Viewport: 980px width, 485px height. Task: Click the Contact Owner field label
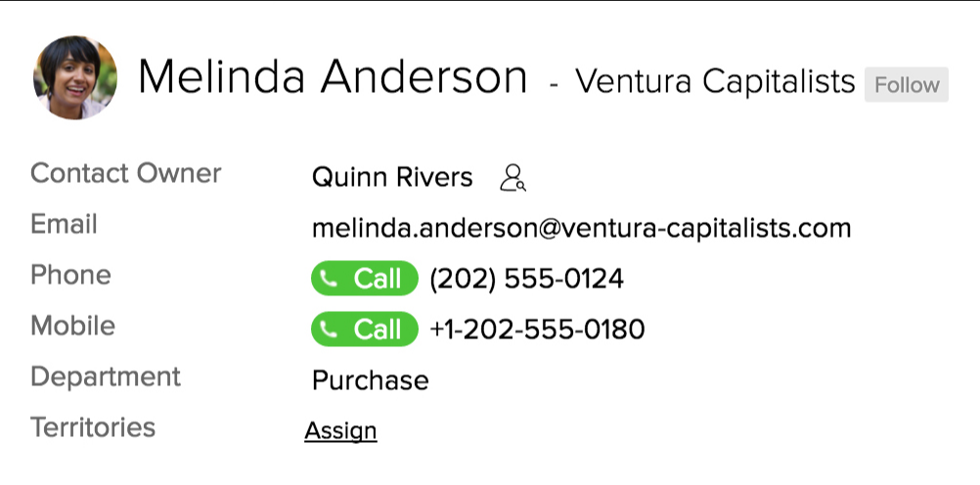point(126,174)
